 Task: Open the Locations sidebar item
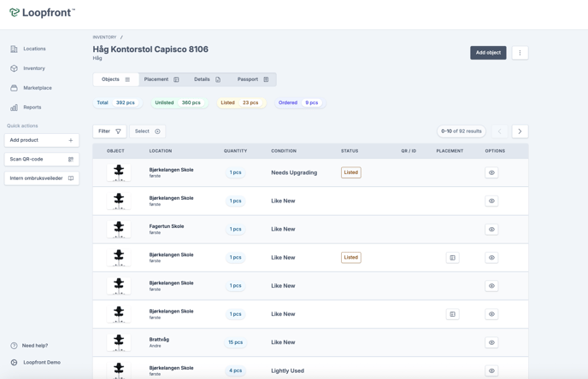coord(34,49)
